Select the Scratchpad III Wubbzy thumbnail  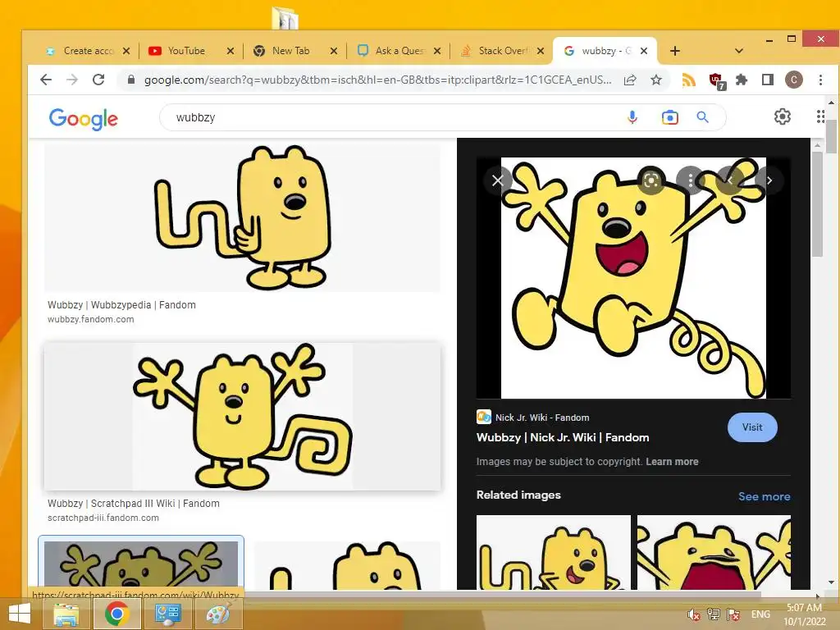242,416
